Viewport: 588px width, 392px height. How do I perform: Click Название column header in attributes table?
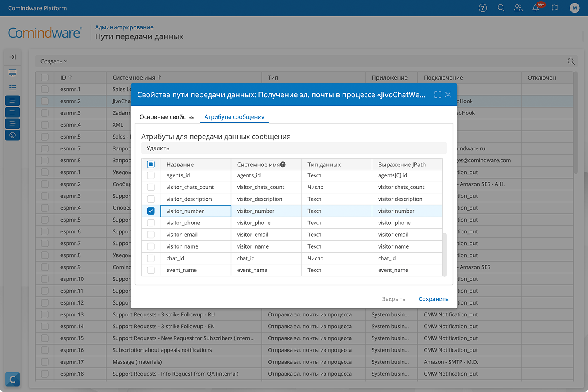tap(196, 164)
